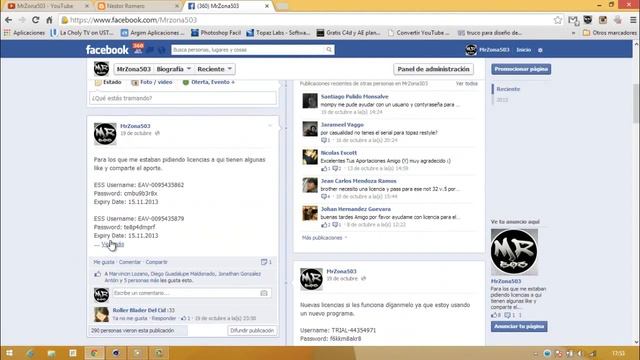
Task: Click Compartir on the licencias post
Action: (x=156, y=262)
